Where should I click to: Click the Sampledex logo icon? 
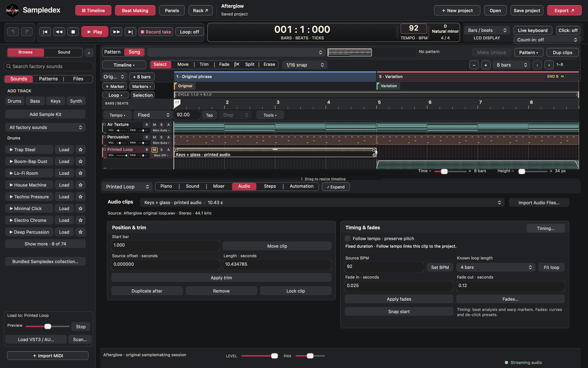(12, 10)
